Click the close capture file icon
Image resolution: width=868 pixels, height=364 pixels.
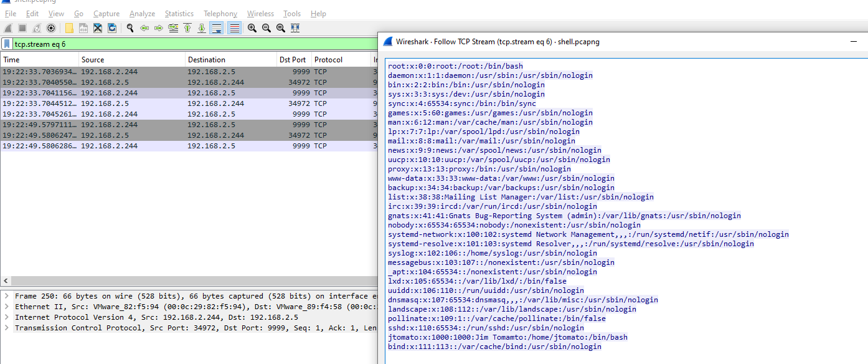[98, 28]
